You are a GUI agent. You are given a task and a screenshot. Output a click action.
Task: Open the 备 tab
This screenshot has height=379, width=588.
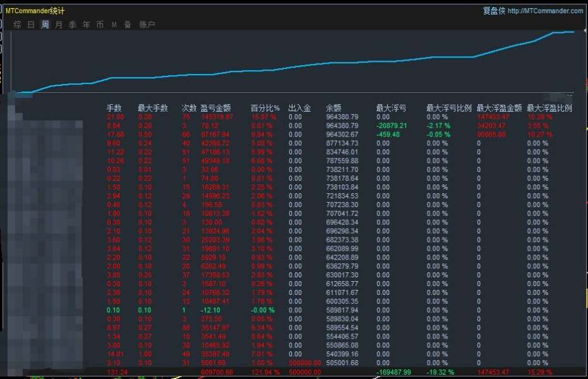click(128, 25)
